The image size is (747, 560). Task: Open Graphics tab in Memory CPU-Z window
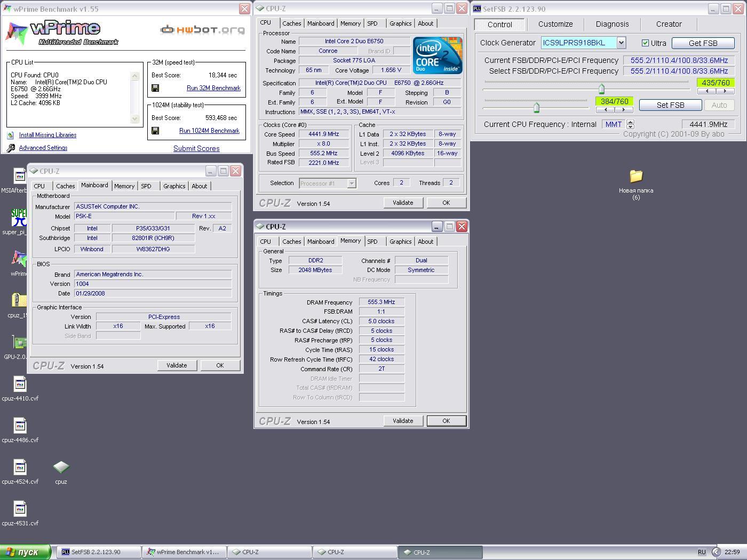400,242
